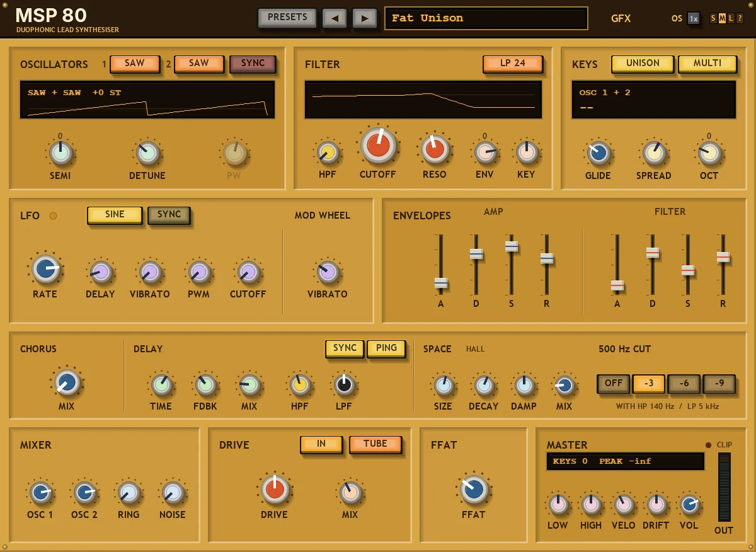
Task: Click the chorus MIX knob
Action: point(67,382)
